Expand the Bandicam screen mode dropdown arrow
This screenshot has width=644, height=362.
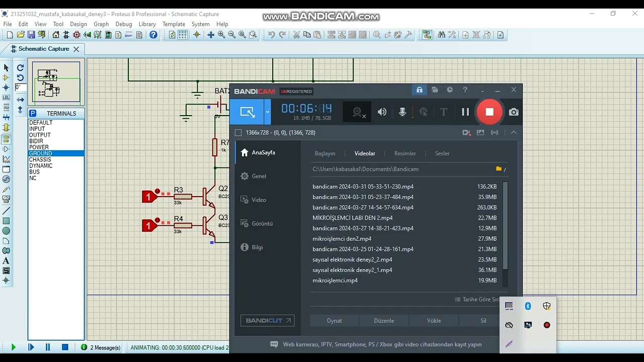[x=267, y=112]
